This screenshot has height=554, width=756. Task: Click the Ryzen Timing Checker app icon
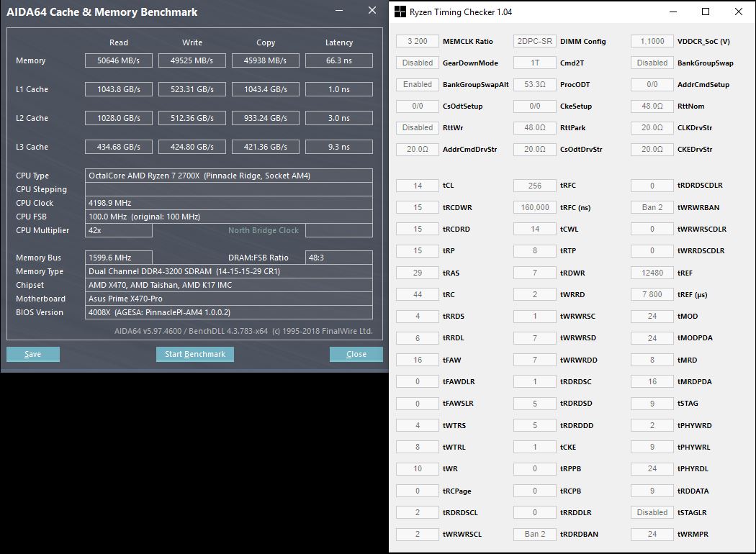coord(400,12)
